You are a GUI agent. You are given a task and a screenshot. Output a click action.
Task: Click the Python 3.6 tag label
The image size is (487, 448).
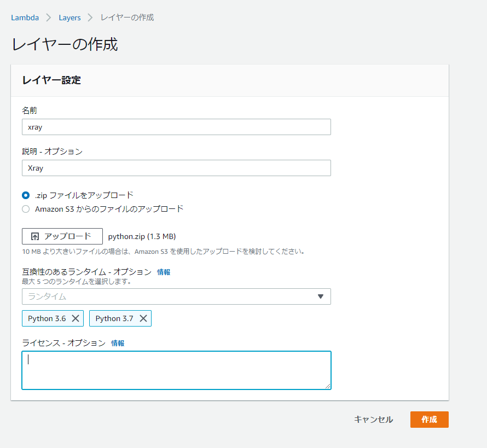coord(47,318)
